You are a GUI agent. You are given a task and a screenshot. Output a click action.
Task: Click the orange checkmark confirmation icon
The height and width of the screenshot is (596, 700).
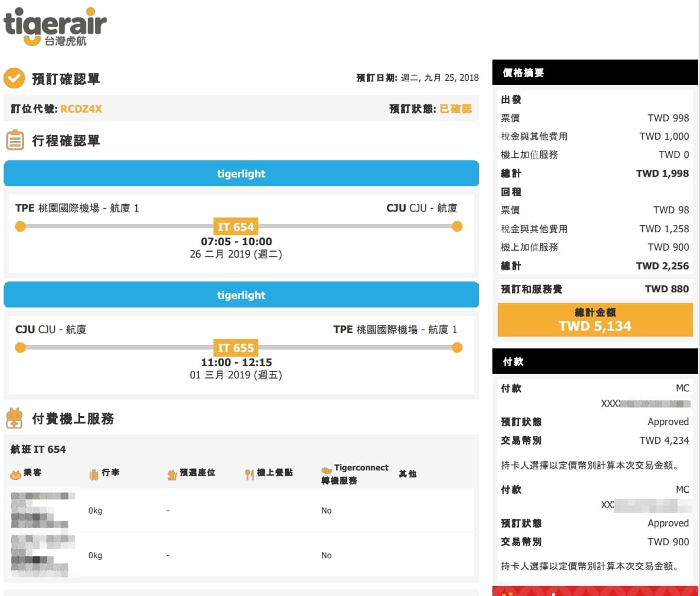(x=14, y=78)
